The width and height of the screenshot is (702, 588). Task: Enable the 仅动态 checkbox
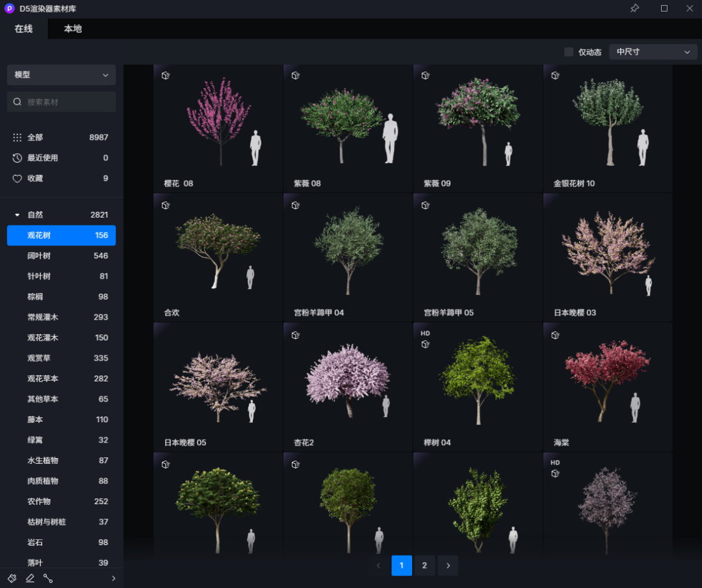(569, 52)
